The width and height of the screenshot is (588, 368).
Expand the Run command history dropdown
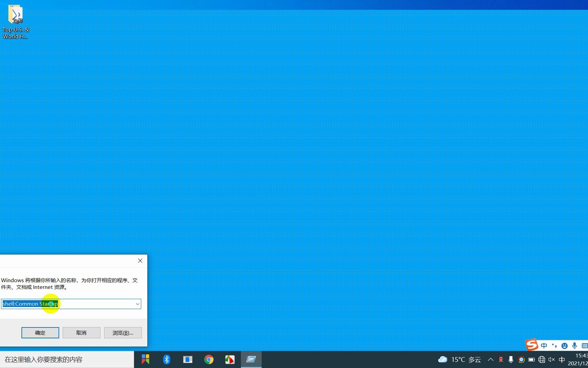(x=137, y=304)
